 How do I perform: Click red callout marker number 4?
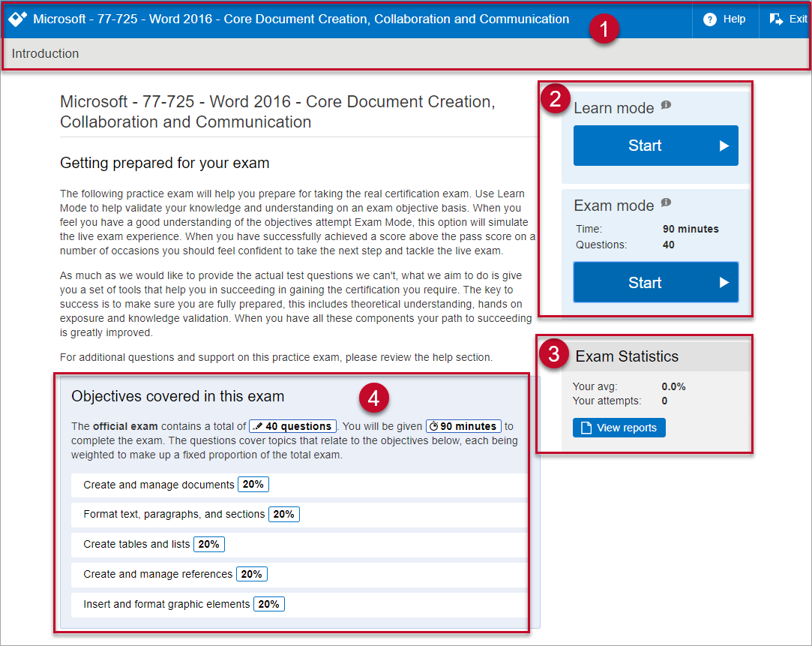click(373, 398)
